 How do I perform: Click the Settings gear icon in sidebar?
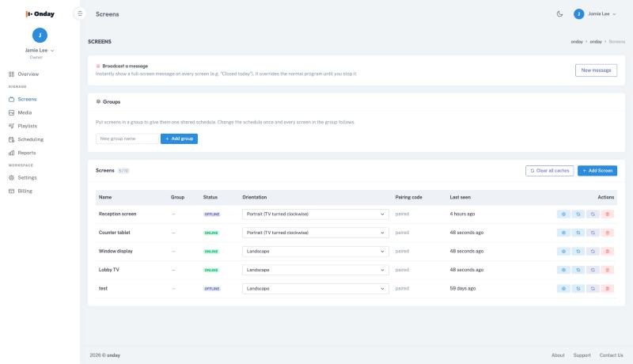point(11,177)
